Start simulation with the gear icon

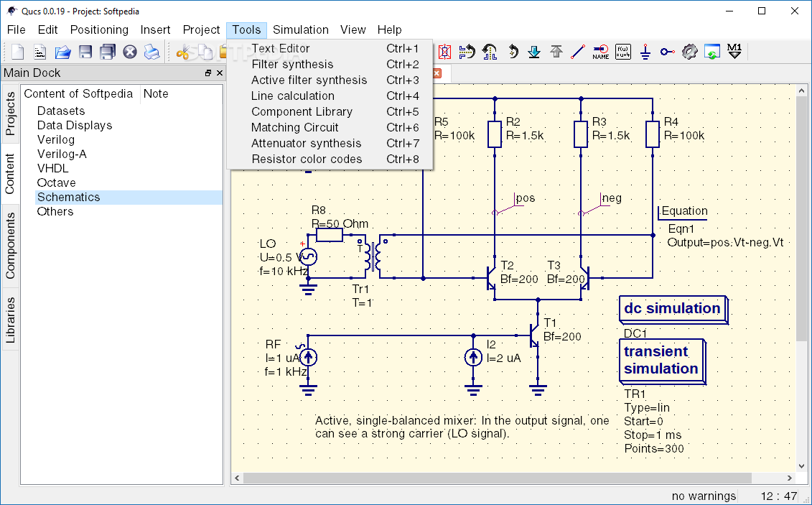tap(689, 52)
